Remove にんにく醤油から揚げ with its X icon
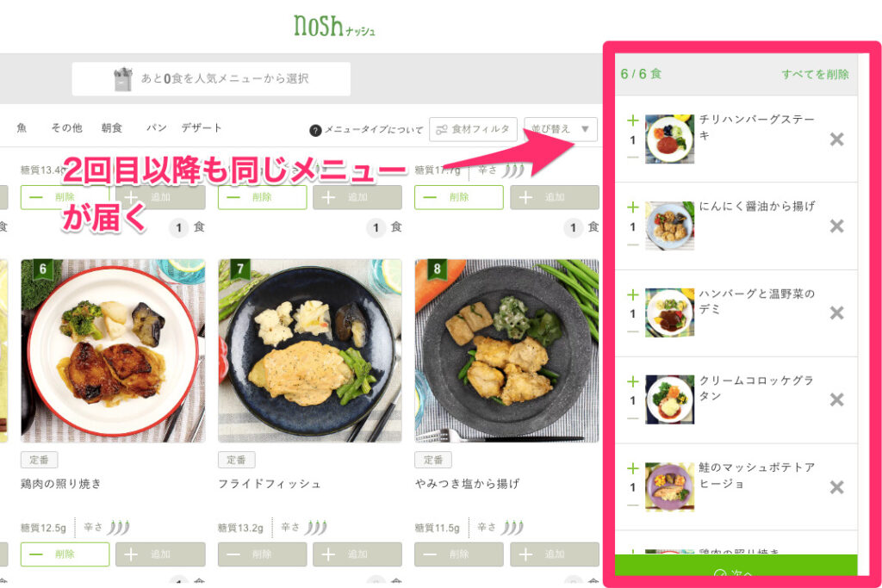Viewport: 882px width, 588px height. coord(836,226)
